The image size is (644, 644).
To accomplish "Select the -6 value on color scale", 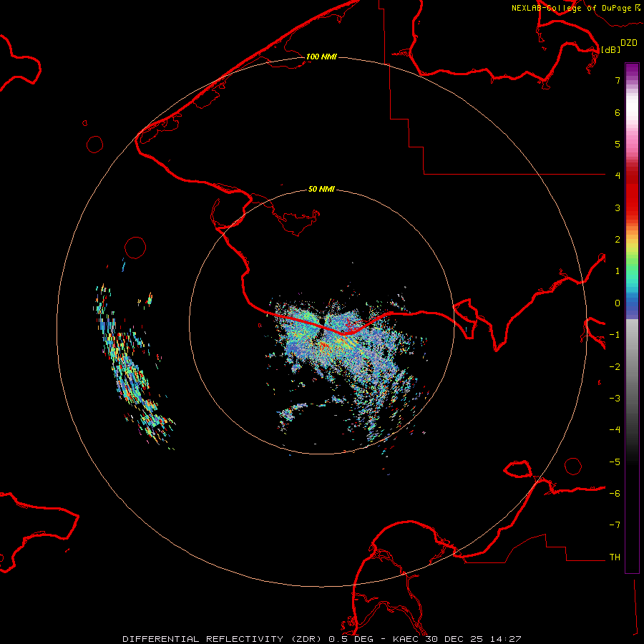I will (615, 494).
